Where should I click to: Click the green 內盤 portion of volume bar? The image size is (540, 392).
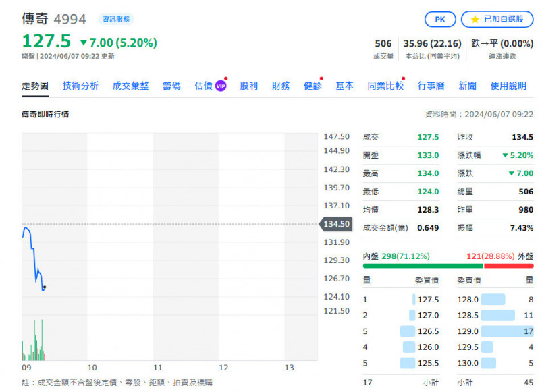click(x=423, y=266)
